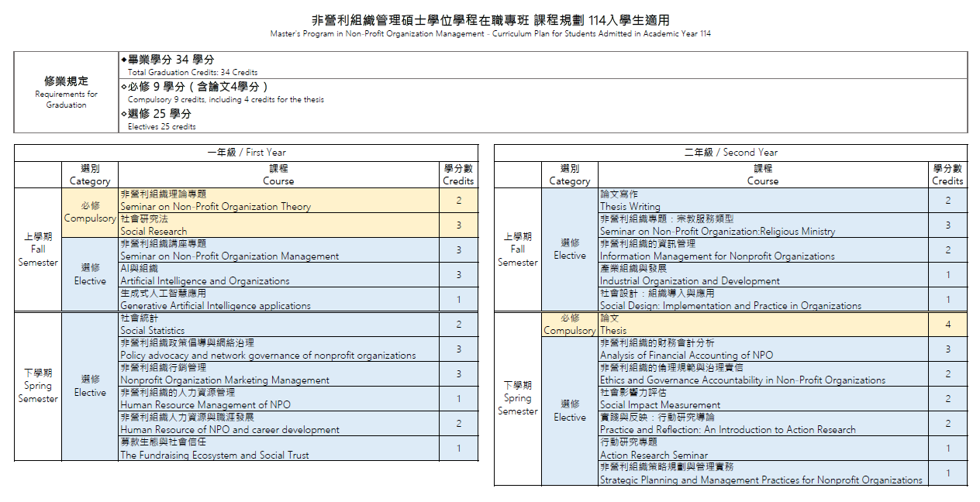
Task: Select the Social Statistics course cell
Action: click(278, 325)
